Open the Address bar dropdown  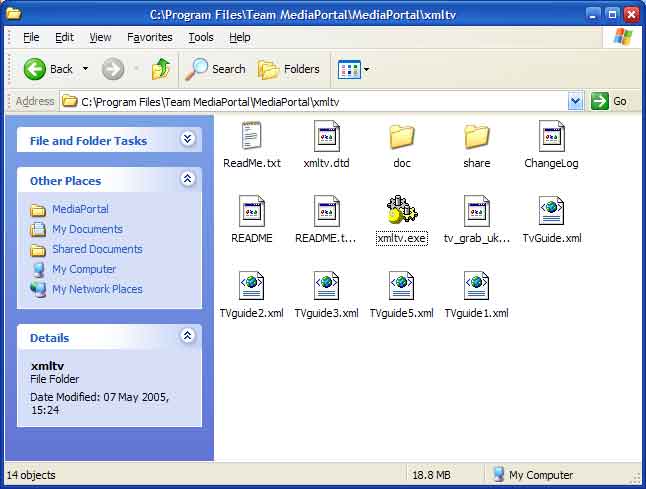pyautogui.click(x=576, y=101)
